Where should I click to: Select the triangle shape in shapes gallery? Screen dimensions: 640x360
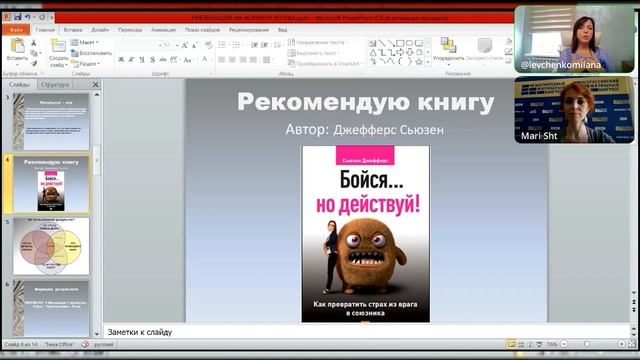click(x=373, y=52)
